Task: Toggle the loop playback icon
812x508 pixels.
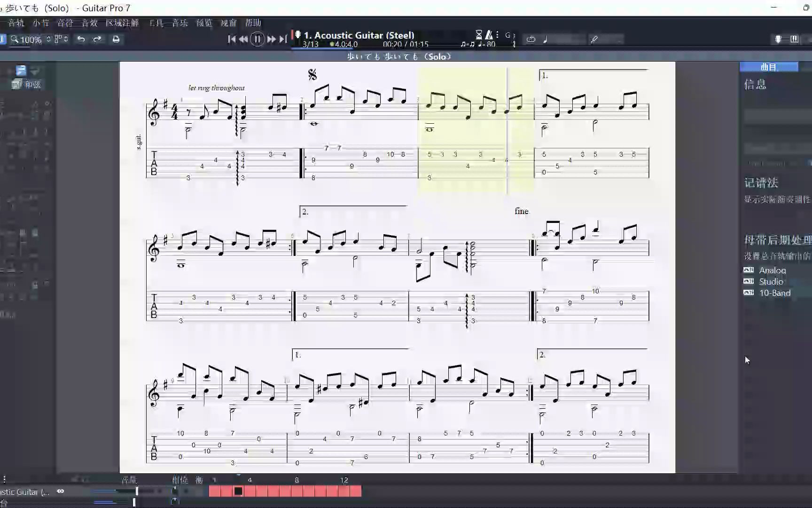Action: tap(531, 40)
